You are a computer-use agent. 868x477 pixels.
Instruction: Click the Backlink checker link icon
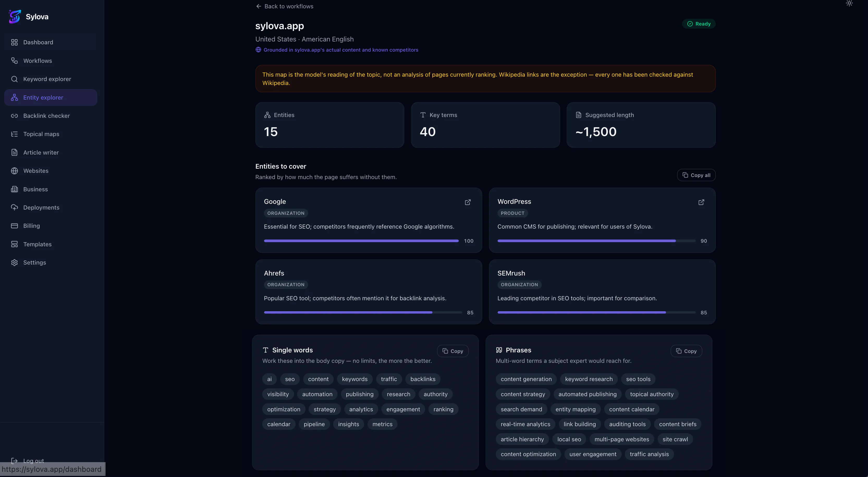[x=14, y=115]
